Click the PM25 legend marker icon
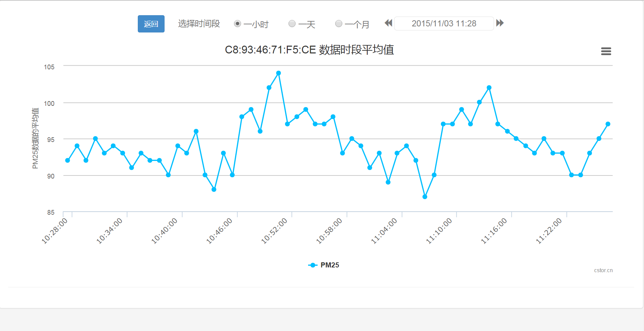This screenshot has height=331, width=644. (313, 265)
